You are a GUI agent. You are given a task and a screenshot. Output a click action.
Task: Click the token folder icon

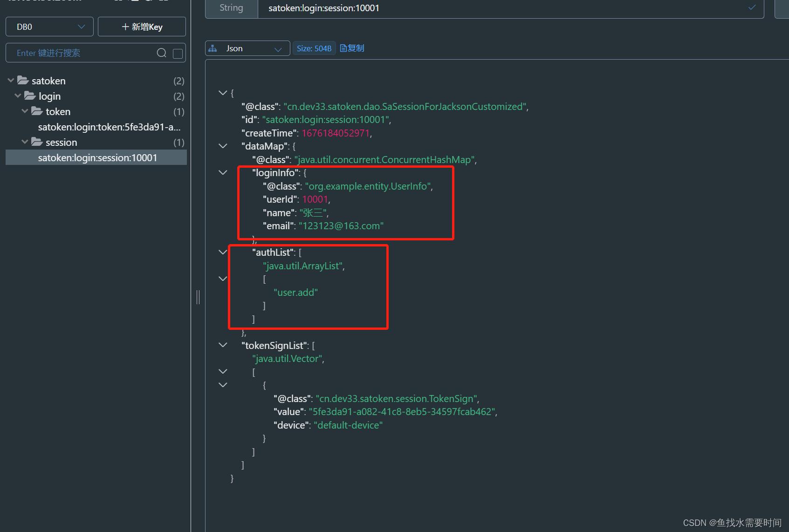click(37, 111)
